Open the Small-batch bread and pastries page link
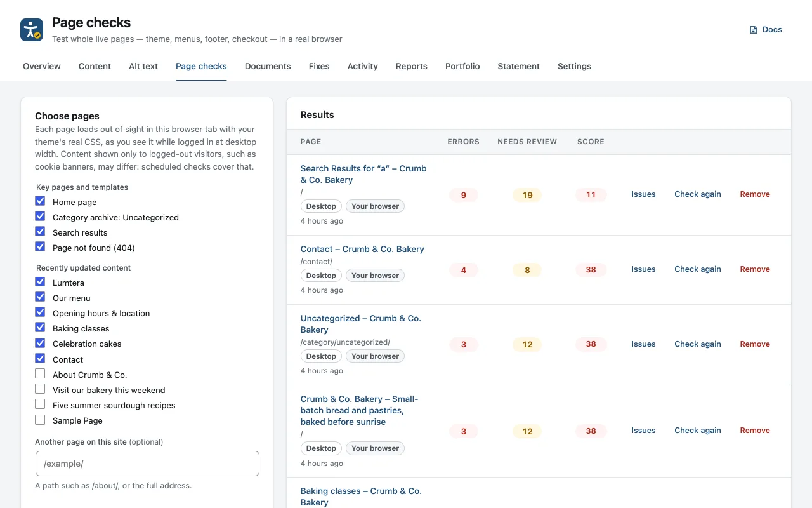This screenshot has height=508, width=812. pyautogui.click(x=360, y=410)
